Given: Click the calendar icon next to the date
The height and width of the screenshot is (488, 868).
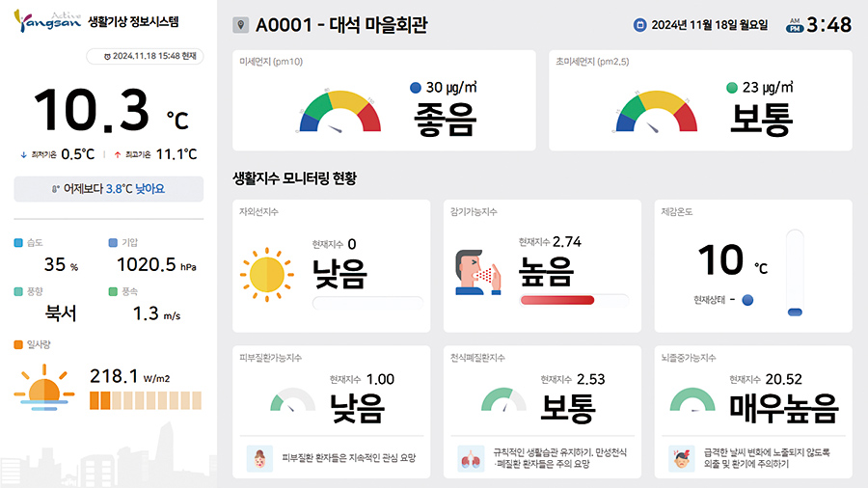Looking at the screenshot, I should 639,25.
